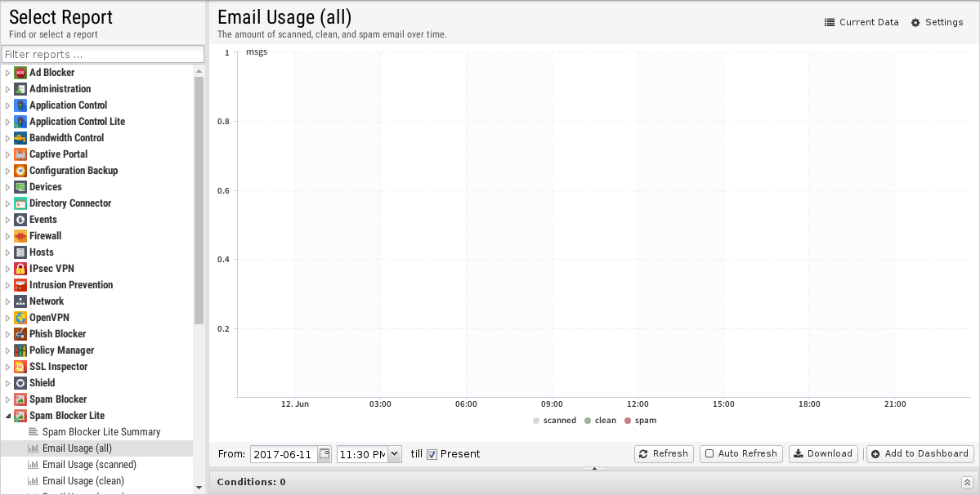Open report Settings
The height and width of the screenshot is (495, 980).
click(x=937, y=23)
